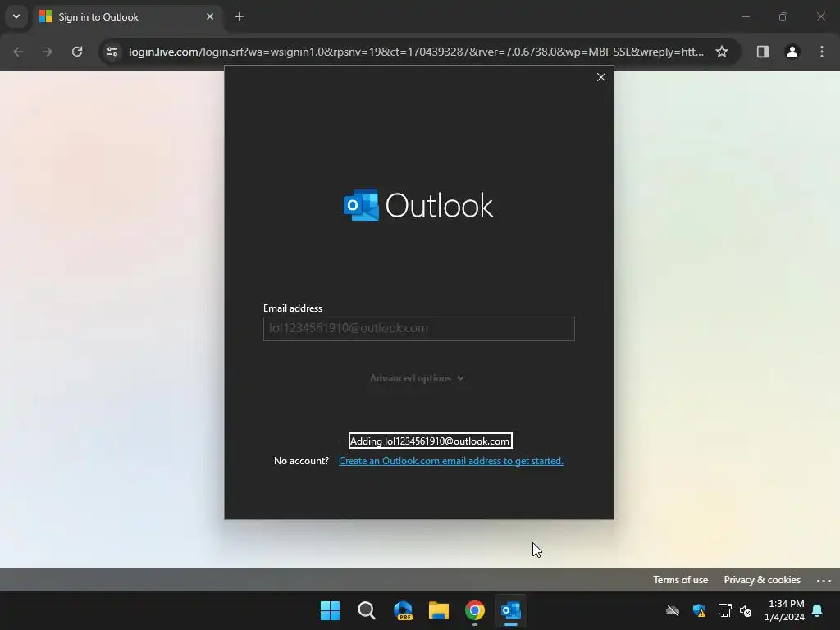The image size is (840, 630).
Task: Open Windows Security tray icon
Action: pyautogui.click(x=699, y=610)
